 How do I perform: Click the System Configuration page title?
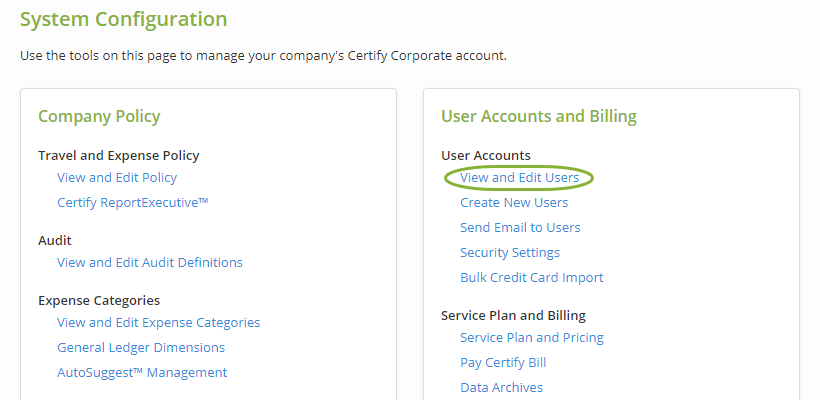coord(123,19)
